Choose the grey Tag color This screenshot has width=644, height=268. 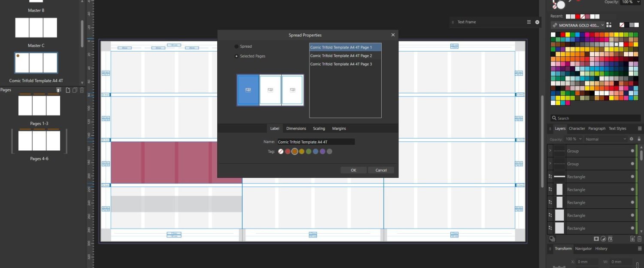tap(329, 151)
